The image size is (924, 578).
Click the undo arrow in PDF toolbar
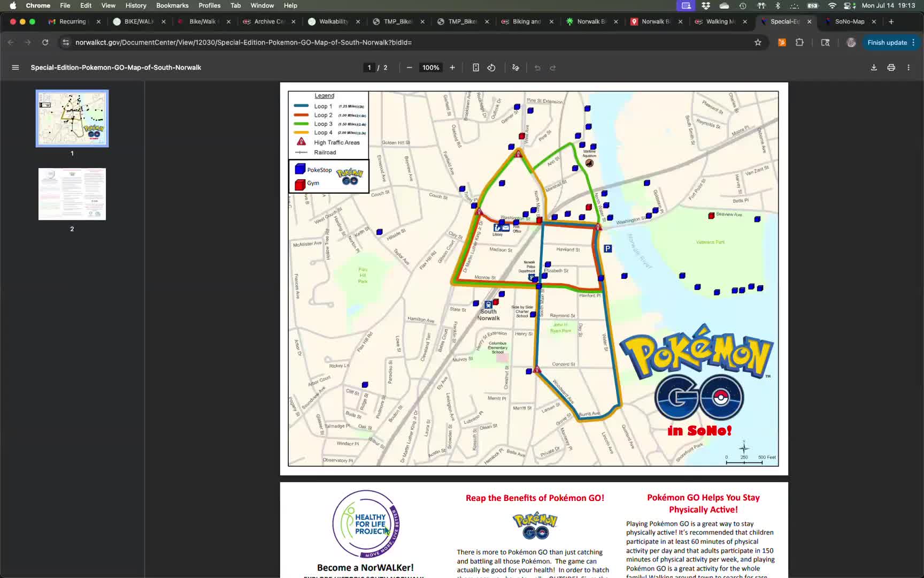[537, 67]
